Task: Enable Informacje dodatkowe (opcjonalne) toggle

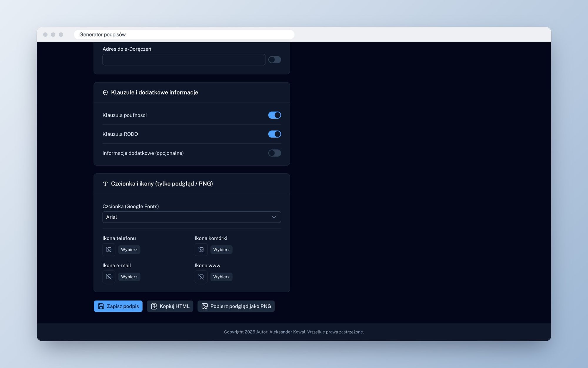Action: point(275,153)
